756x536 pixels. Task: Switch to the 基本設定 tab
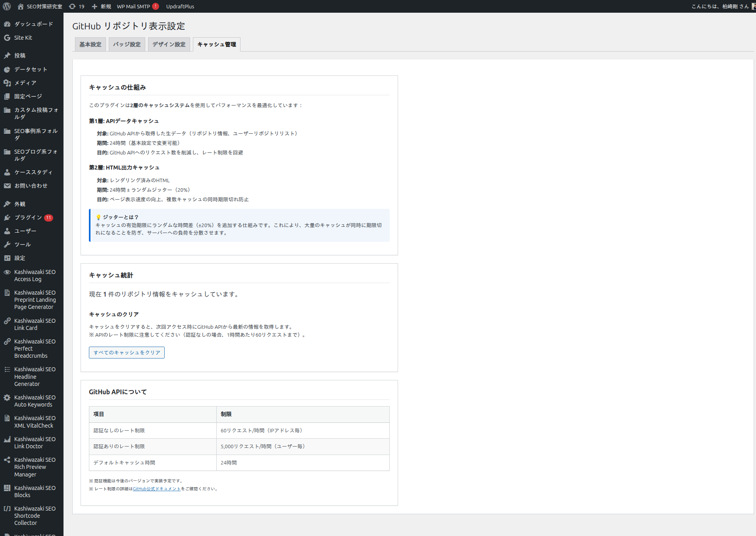point(90,44)
